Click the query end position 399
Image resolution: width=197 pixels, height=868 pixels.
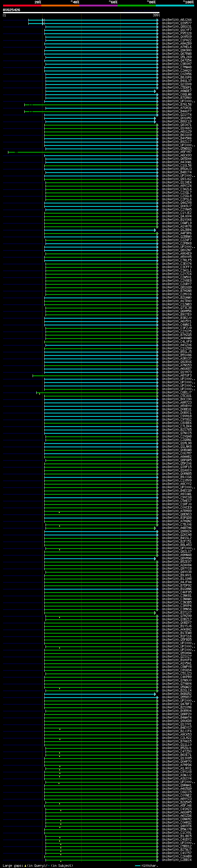point(155,15)
